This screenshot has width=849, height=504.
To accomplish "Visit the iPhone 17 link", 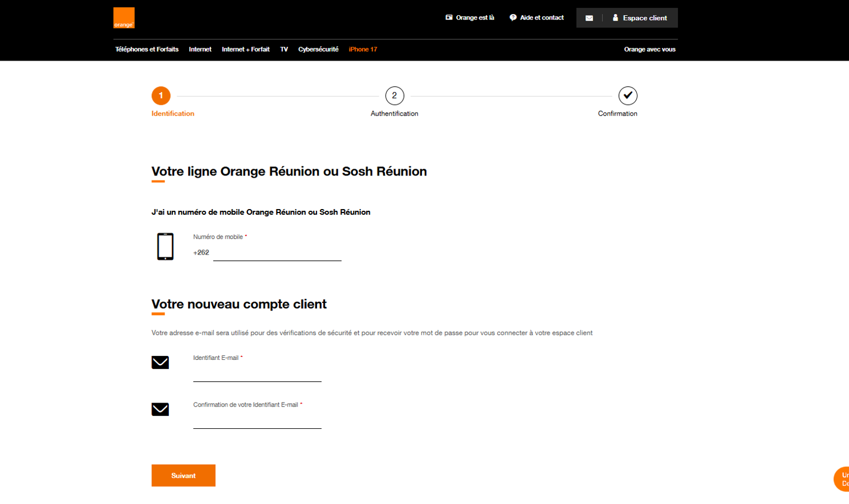I will pos(362,49).
